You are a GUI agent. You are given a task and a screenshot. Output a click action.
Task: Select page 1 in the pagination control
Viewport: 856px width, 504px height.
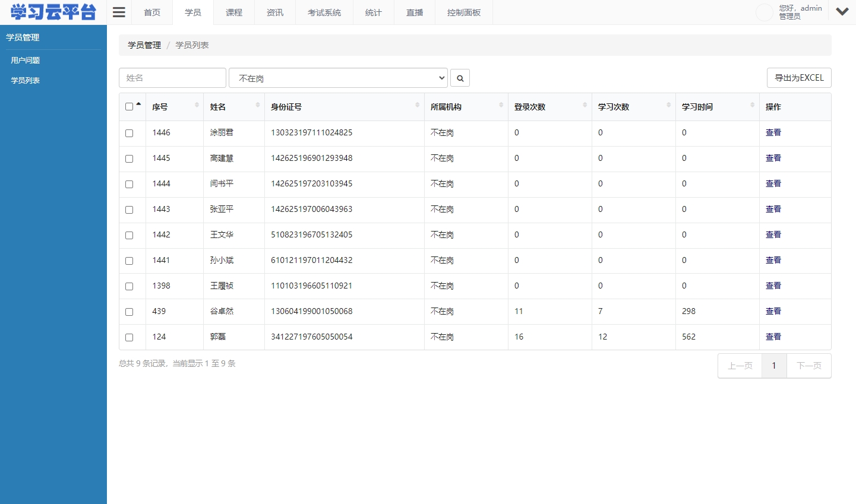click(774, 366)
